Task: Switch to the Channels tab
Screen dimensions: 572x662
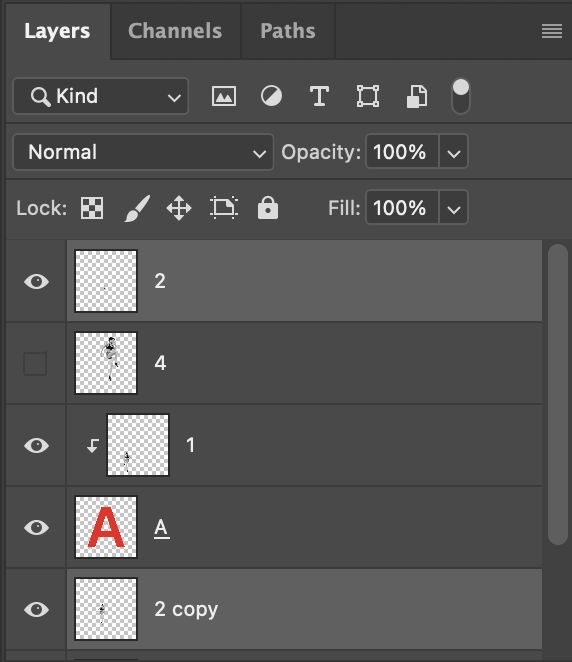Action: [x=175, y=31]
